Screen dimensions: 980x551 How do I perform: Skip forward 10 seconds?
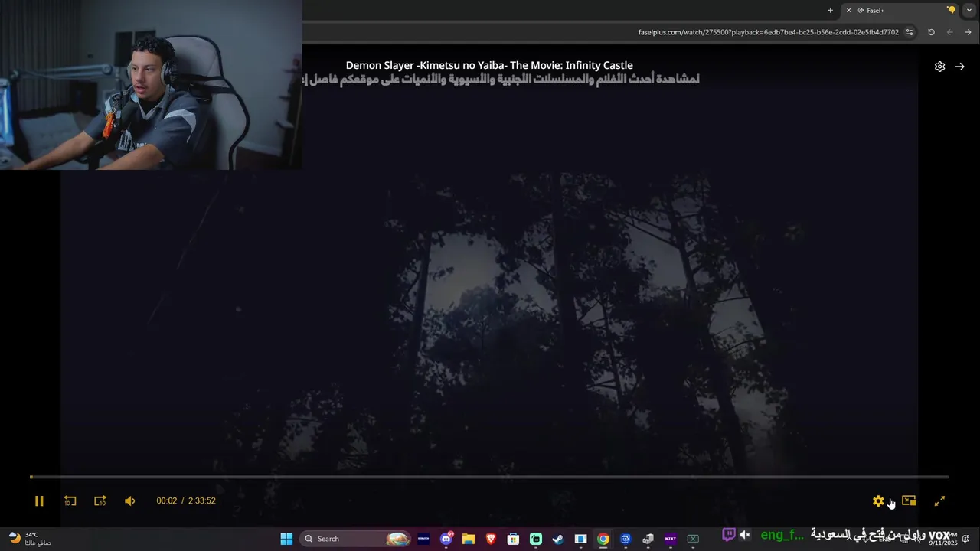point(100,501)
